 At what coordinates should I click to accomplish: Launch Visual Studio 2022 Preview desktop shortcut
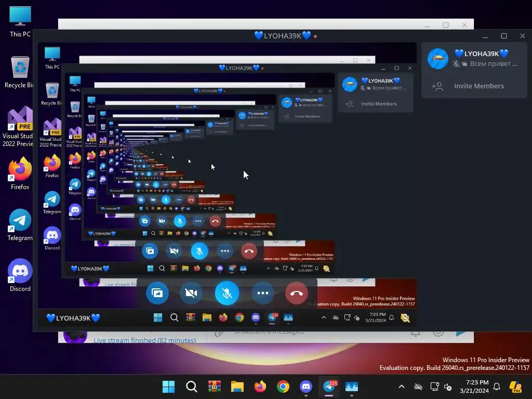point(18,127)
